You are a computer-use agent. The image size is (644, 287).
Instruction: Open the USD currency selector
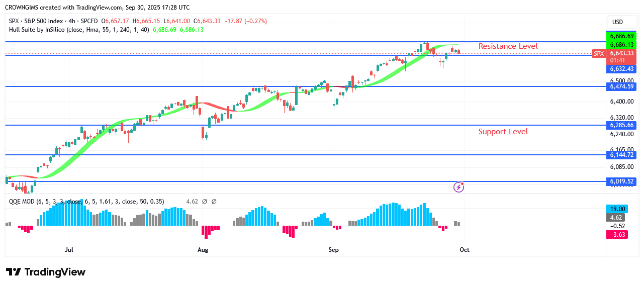[x=617, y=22]
